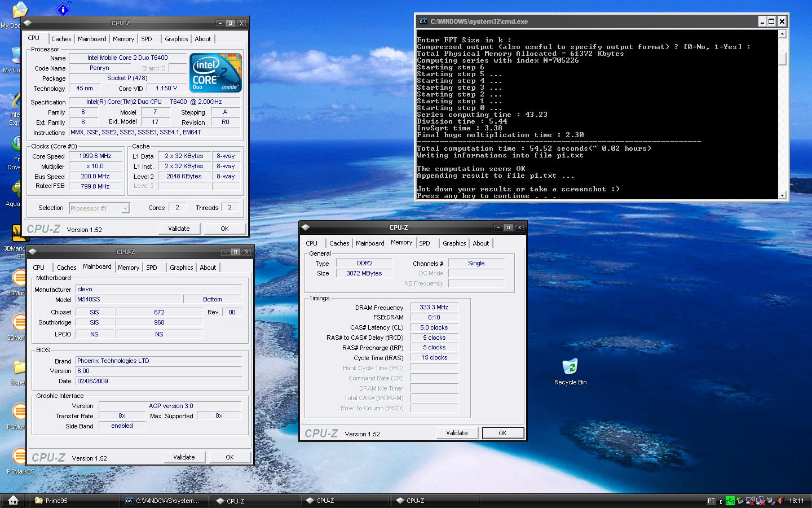The height and width of the screenshot is (508, 812).
Task: Click the Cycle Time value 15 clocks
Action: pos(434,357)
